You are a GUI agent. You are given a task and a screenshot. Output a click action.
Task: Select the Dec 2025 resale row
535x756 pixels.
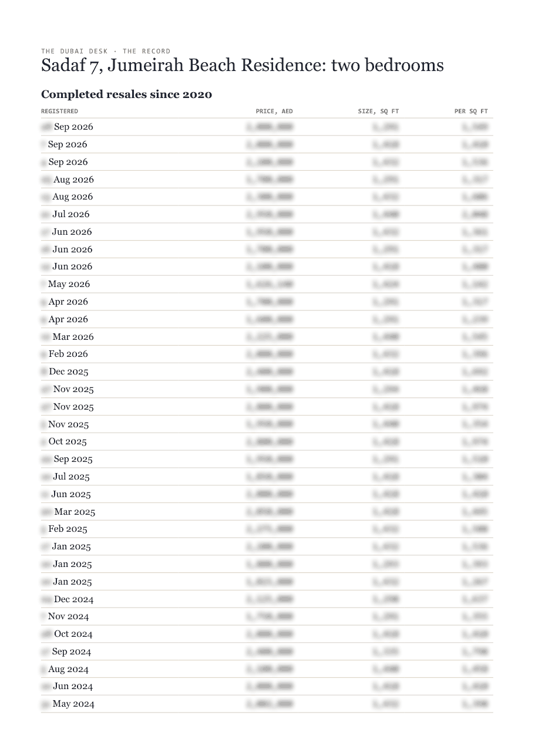click(267, 372)
